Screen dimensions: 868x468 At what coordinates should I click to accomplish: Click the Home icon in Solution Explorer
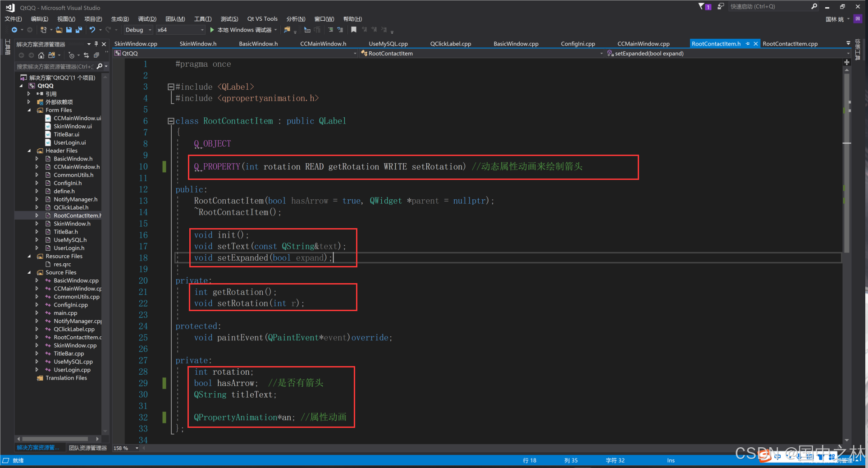(41, 55)
